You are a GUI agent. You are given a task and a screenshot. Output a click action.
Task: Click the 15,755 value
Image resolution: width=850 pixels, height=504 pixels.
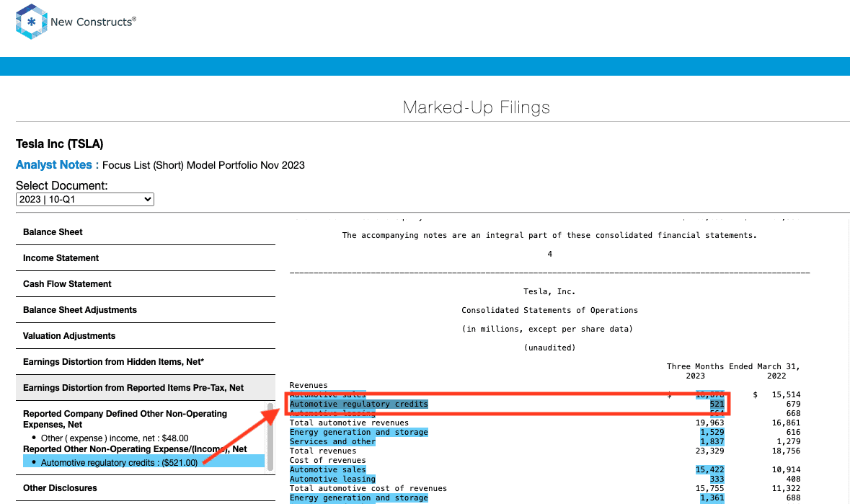pyautogui.click(x=709, y=488)
